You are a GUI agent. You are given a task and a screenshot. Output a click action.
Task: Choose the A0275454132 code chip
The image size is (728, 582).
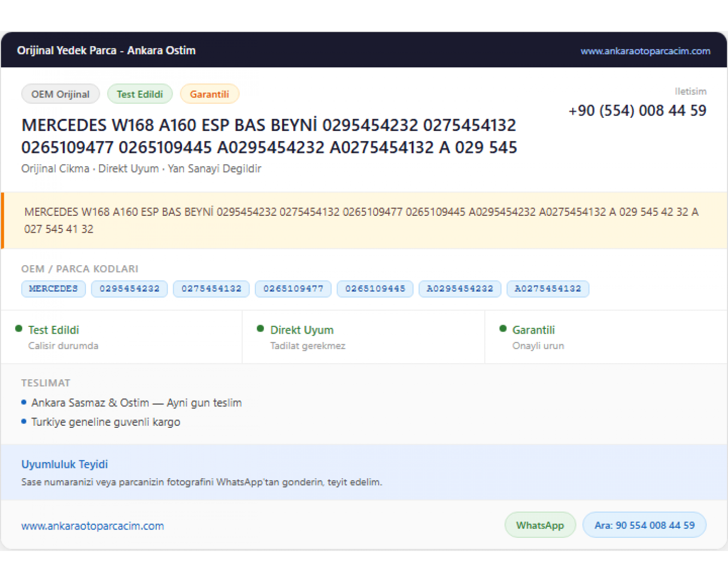point(548,289)
